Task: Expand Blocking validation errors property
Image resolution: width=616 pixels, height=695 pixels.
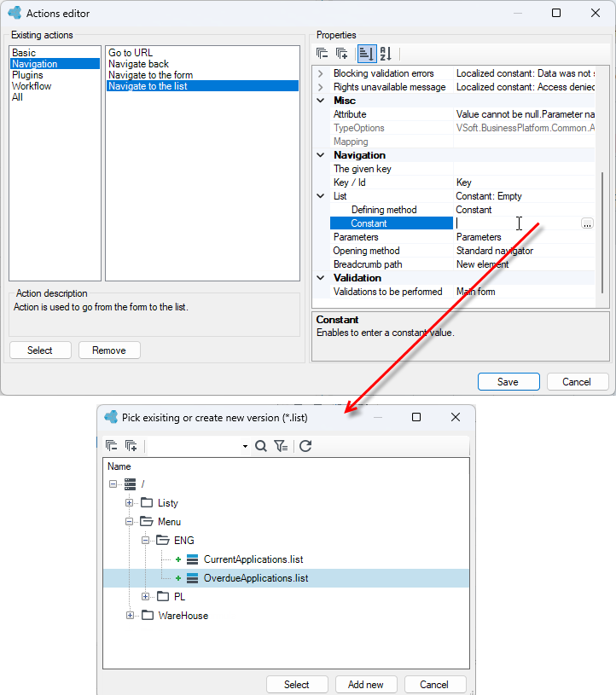Action: tap(321, 73)
